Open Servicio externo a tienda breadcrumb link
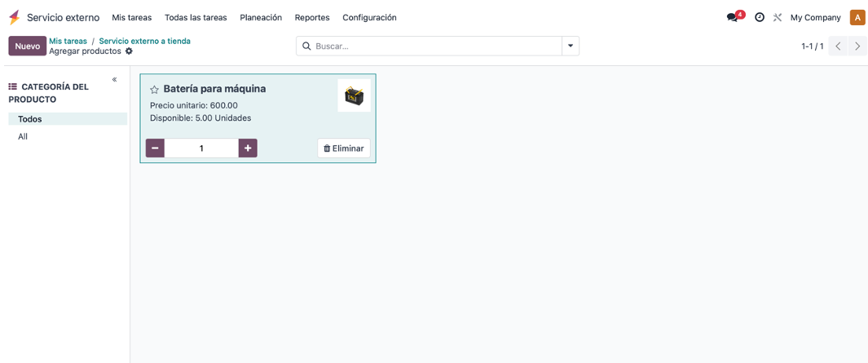Screen dimensions: 868x363 145,41
